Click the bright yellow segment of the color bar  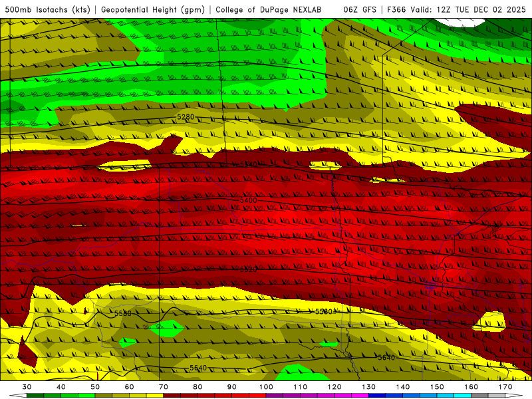click(155, 396)
